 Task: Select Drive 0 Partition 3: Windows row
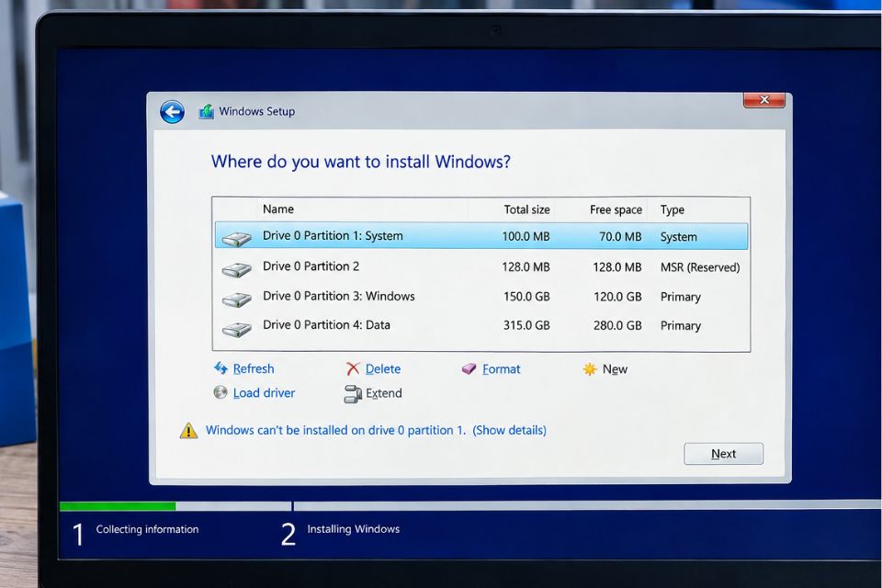(x=481, y=297)
